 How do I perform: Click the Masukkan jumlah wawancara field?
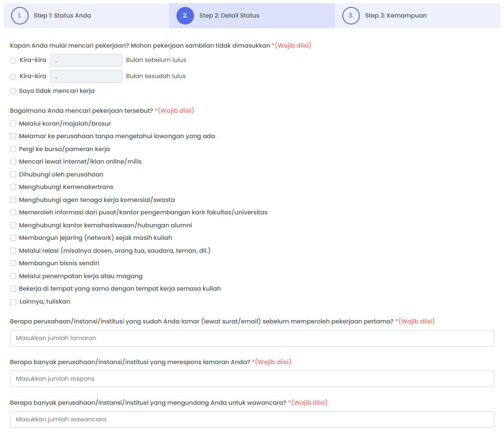coord(252,420)
